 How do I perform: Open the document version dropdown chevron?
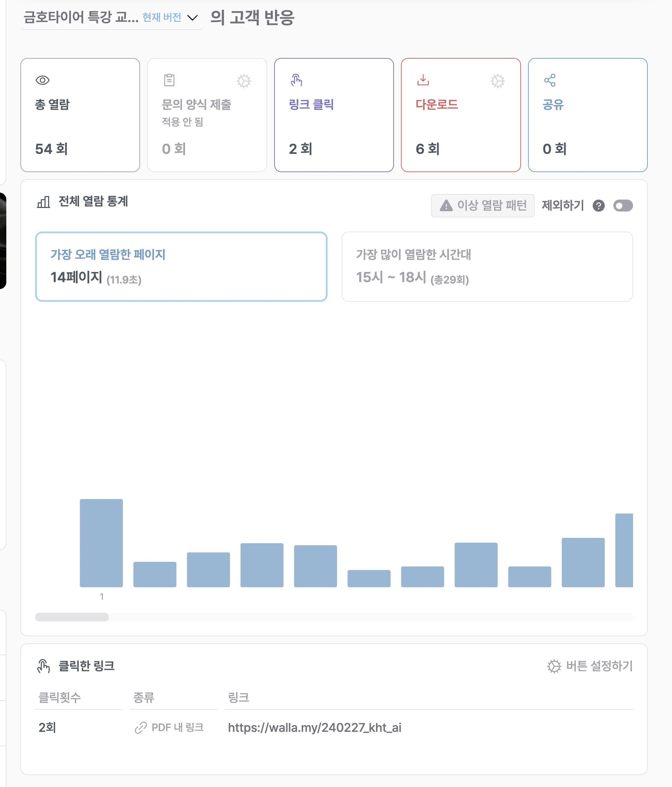pyautogui.click(x=193, y=18)
